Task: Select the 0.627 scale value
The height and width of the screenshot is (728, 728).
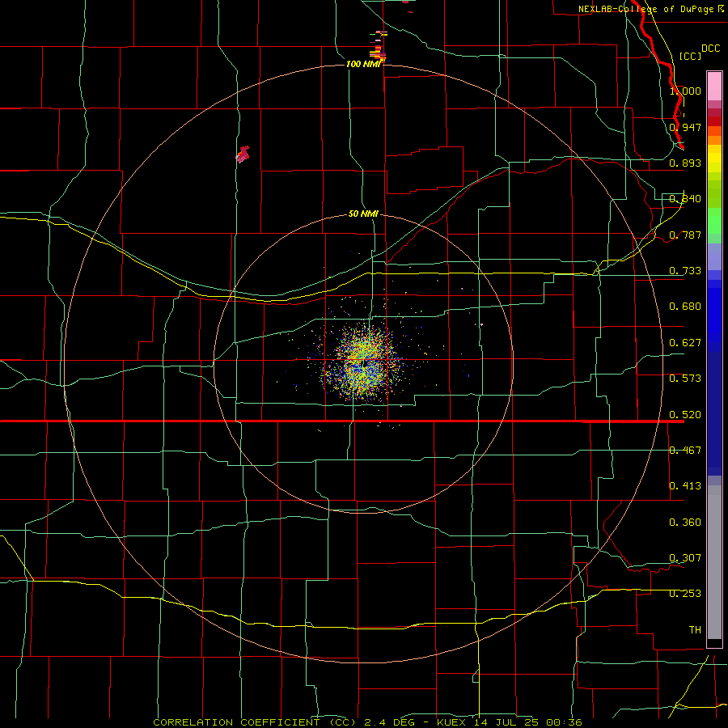Action: [685, 343]
